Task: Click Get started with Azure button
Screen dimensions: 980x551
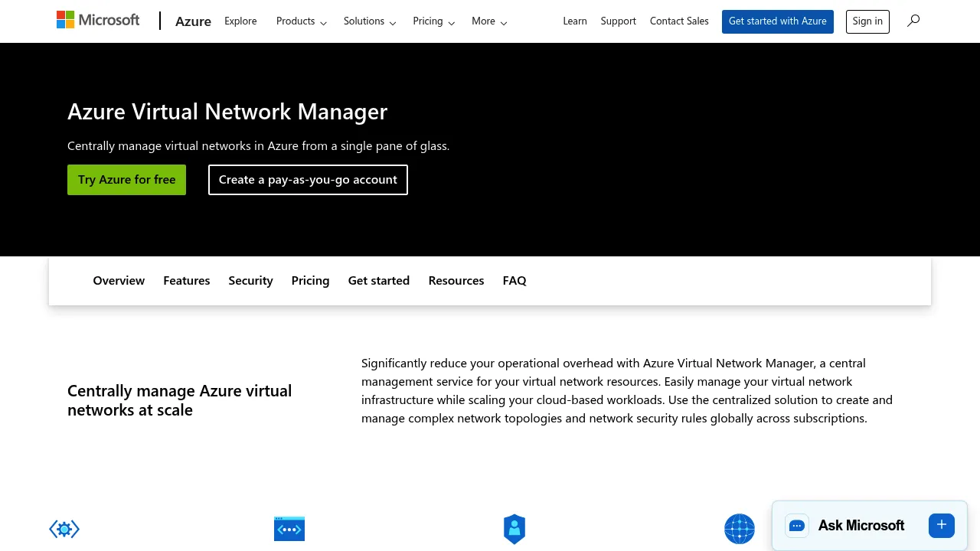Action: coord(778,21)
